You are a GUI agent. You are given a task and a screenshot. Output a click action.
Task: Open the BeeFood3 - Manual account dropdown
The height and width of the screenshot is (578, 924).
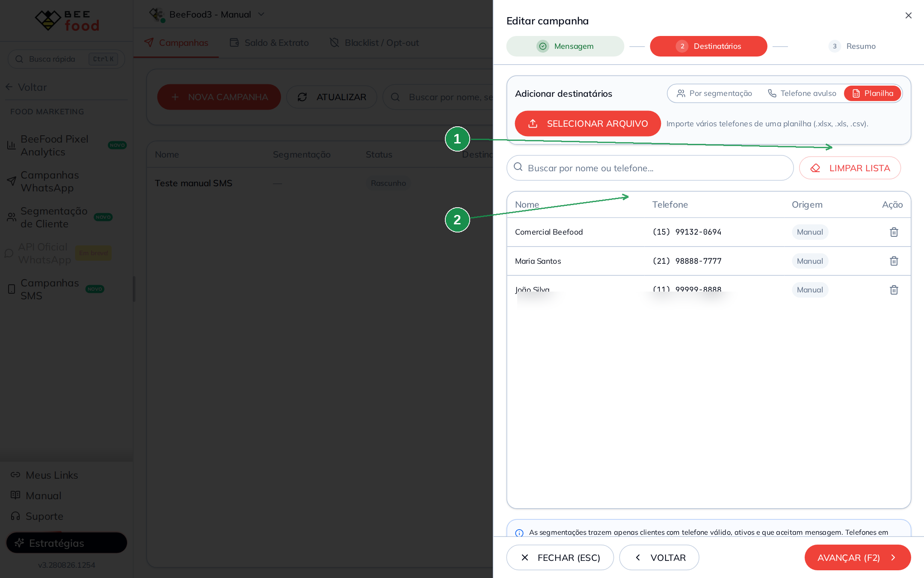click(207, 15)
